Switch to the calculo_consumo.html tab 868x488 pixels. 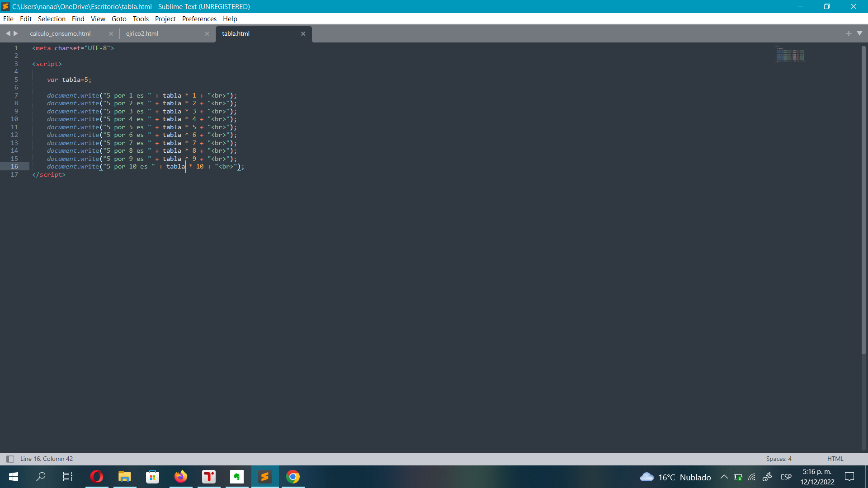61,33
